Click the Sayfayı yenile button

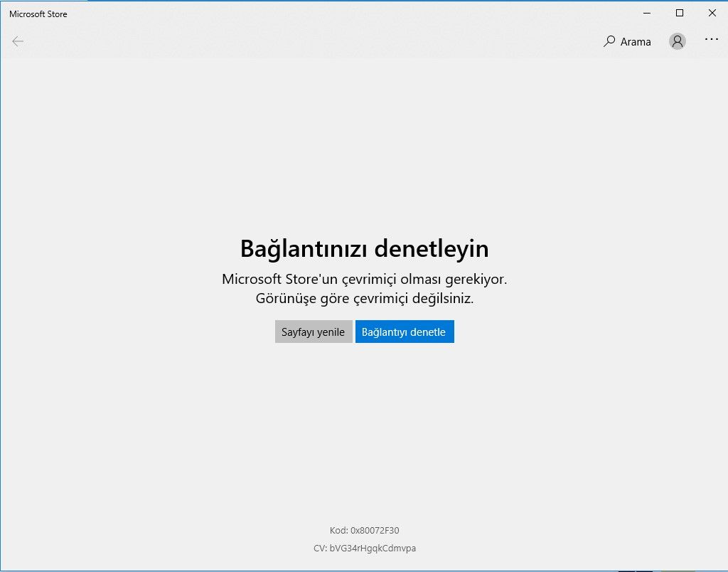(314, 332)
